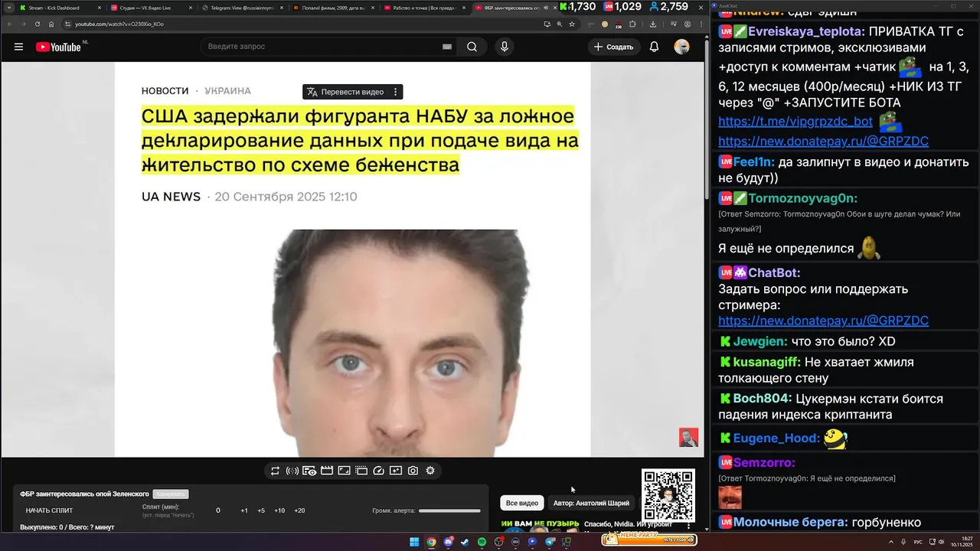Open Spotify from the taskbar
The height and width of the screenshot is (551, 980).
[x=482, y=542]
